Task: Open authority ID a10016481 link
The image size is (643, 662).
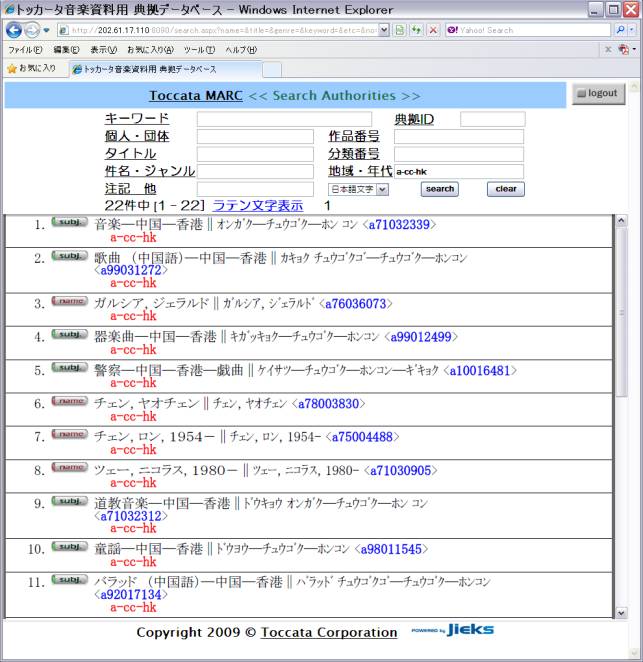Action: pos(480,371)
